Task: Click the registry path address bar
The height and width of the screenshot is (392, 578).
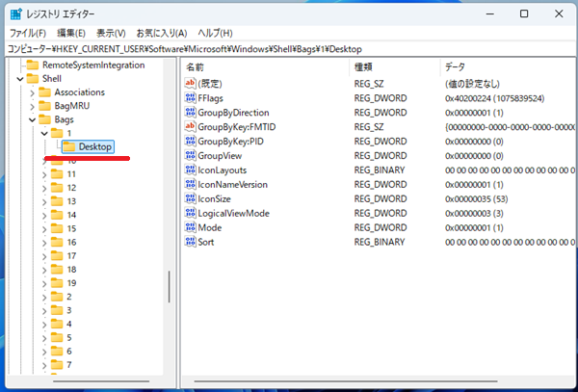Action: point(289,49)
